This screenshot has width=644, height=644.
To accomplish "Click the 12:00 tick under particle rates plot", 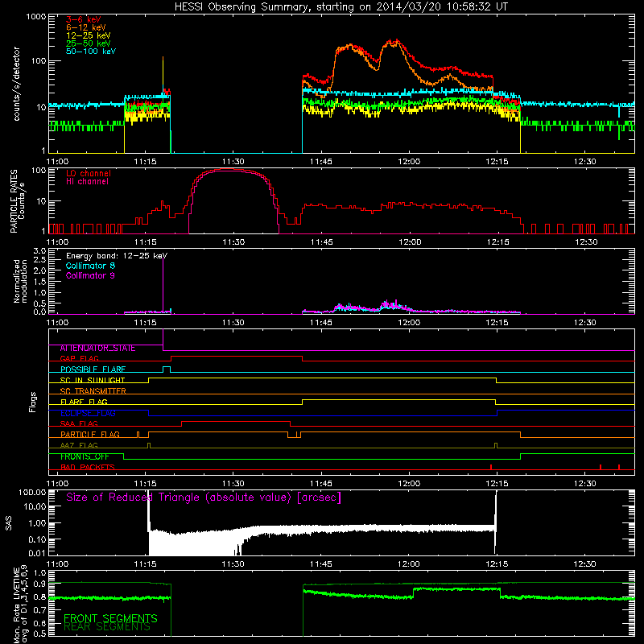I will coord(410,242).
